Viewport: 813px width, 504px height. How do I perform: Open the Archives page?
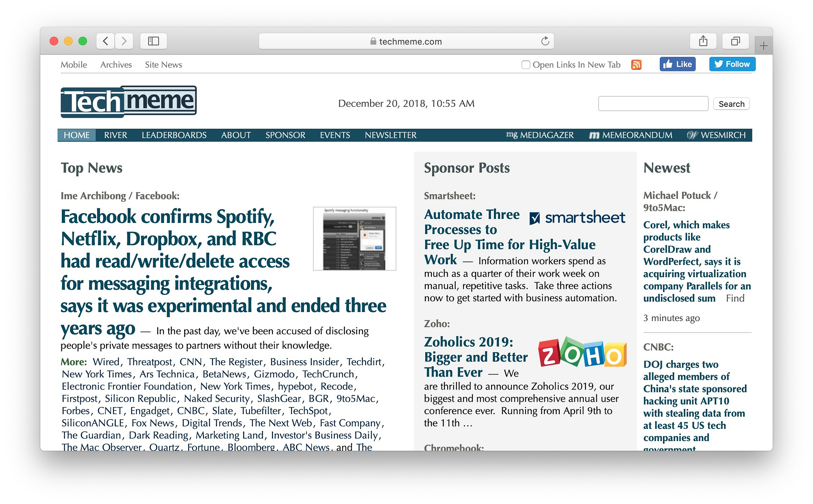pos(116,65)
